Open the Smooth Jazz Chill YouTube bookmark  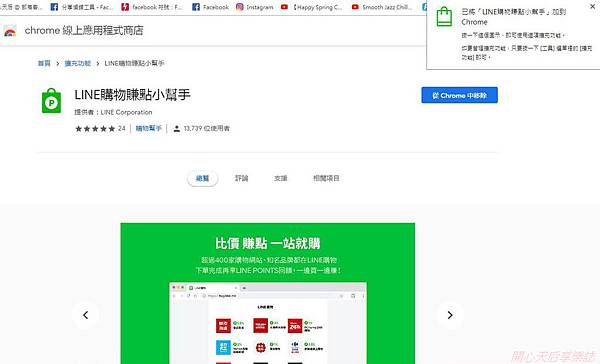pos(382,7)
